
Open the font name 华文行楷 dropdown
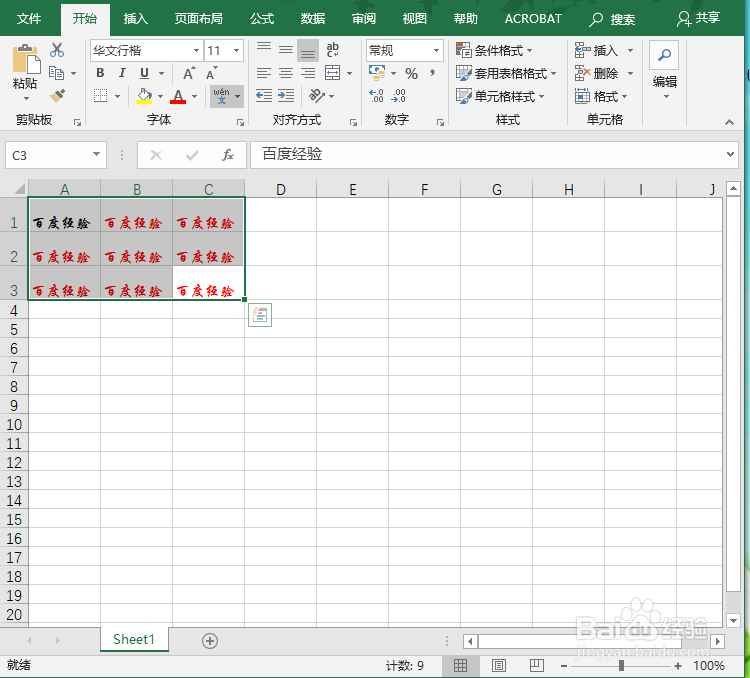196,50
